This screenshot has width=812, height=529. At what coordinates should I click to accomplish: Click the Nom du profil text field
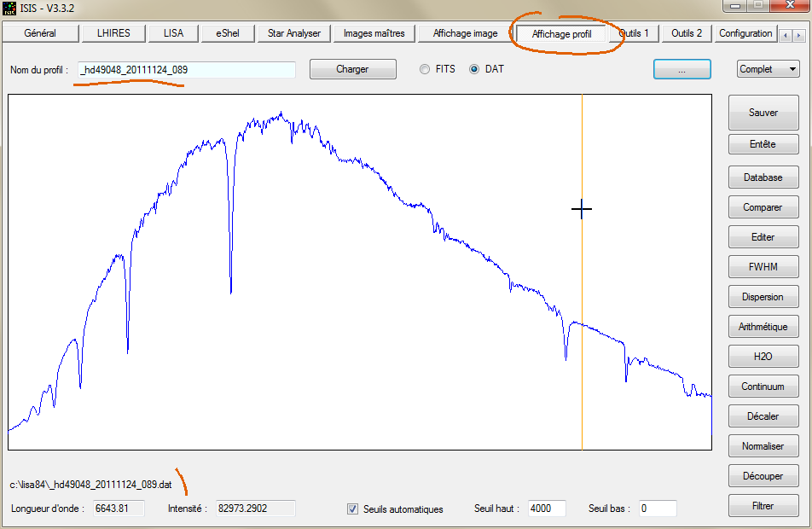pos(187,70)
